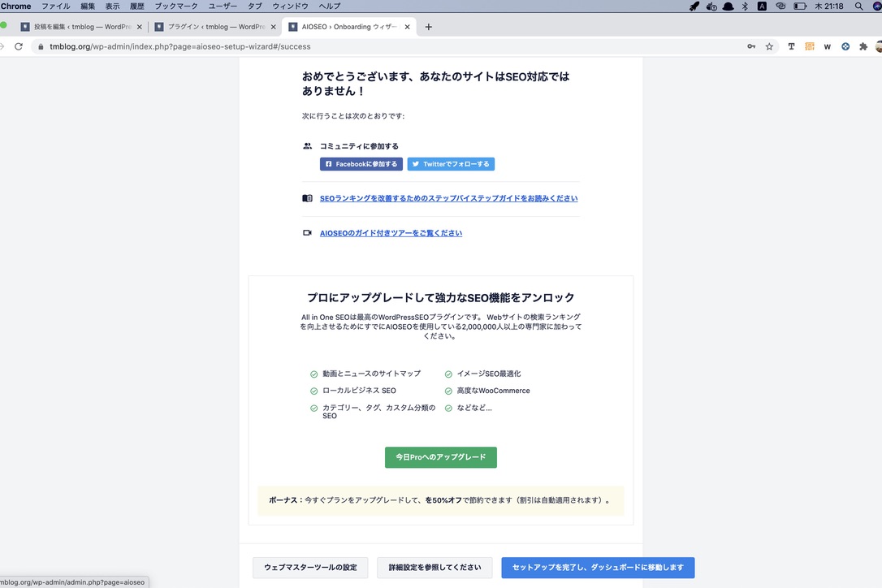Click the video camera icon beside the tour link
Image resolution: width=882 pixels, height=588 pixels.
307,233
